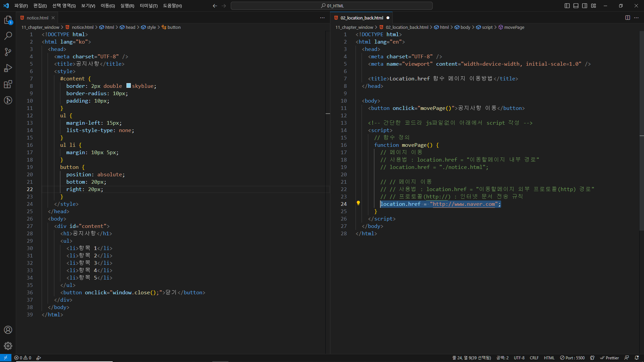The image size is (644, 362).
Task: Open the more actions menu of the left editor group
Action: click(322, 18)
